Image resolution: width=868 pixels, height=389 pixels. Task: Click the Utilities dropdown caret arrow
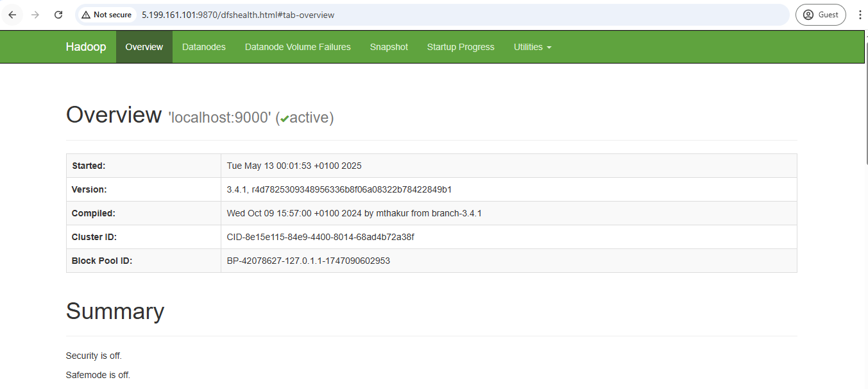pos(549,48)
